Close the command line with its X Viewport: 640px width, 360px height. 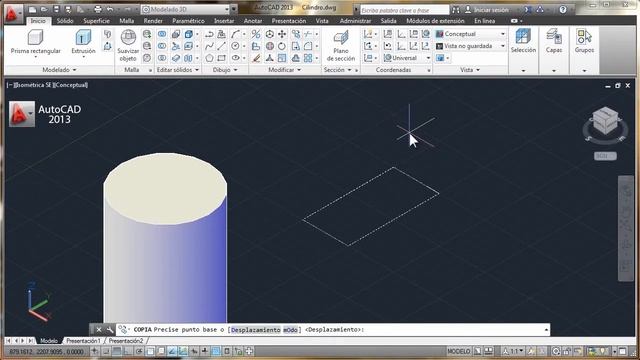pos(99,329)
